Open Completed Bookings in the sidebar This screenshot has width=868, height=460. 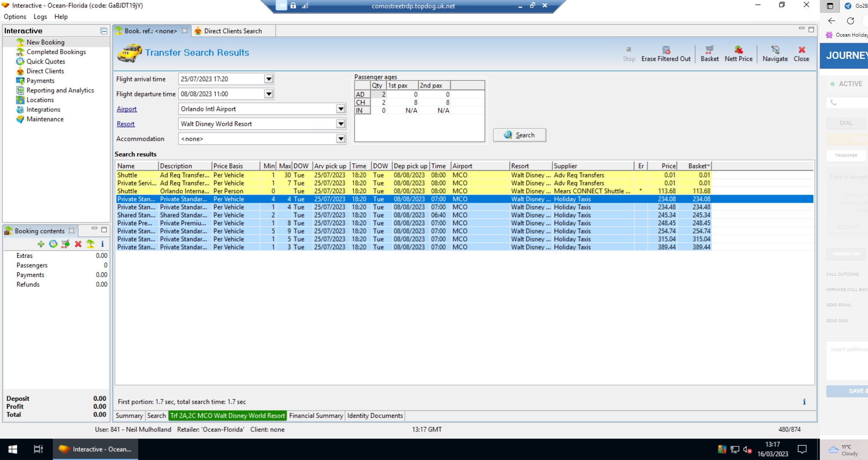click(x=56, y=52)
